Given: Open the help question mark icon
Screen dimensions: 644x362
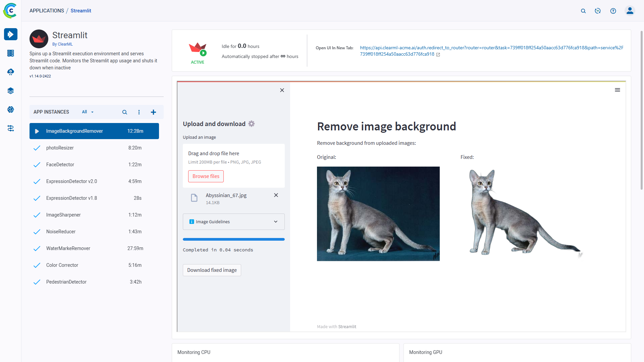Looking at the screenshot, I should click(613, 11).
